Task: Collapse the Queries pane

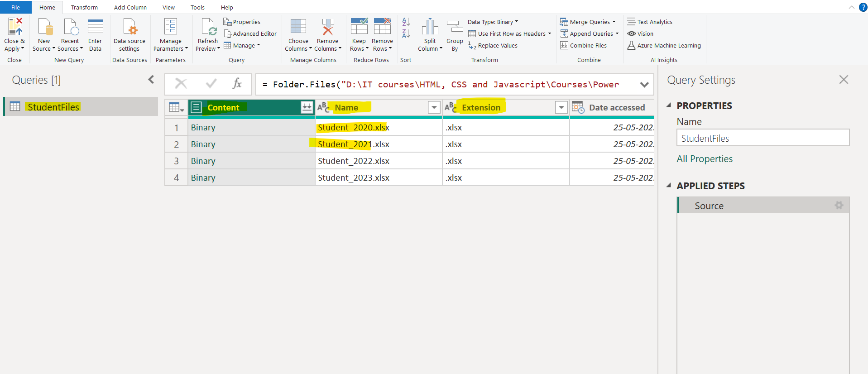Action: click(x=151, y=80)
